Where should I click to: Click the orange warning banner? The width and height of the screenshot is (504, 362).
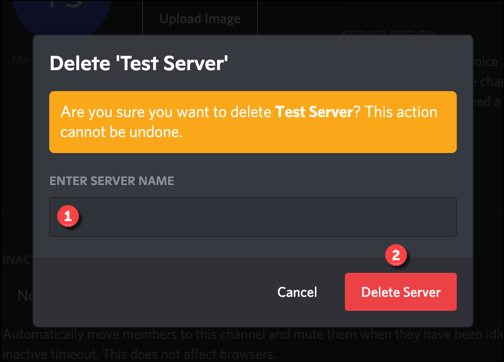pyautogui.click(x=253, y=122)
